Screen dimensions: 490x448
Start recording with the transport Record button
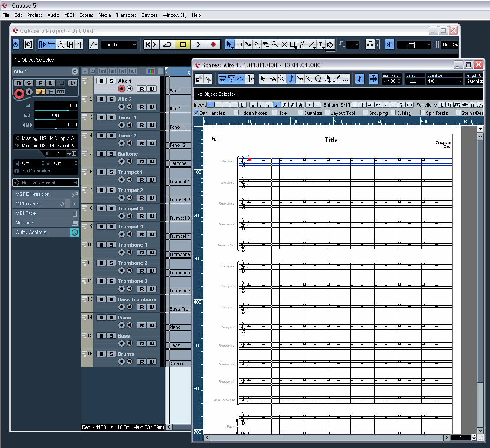[213, 45]
